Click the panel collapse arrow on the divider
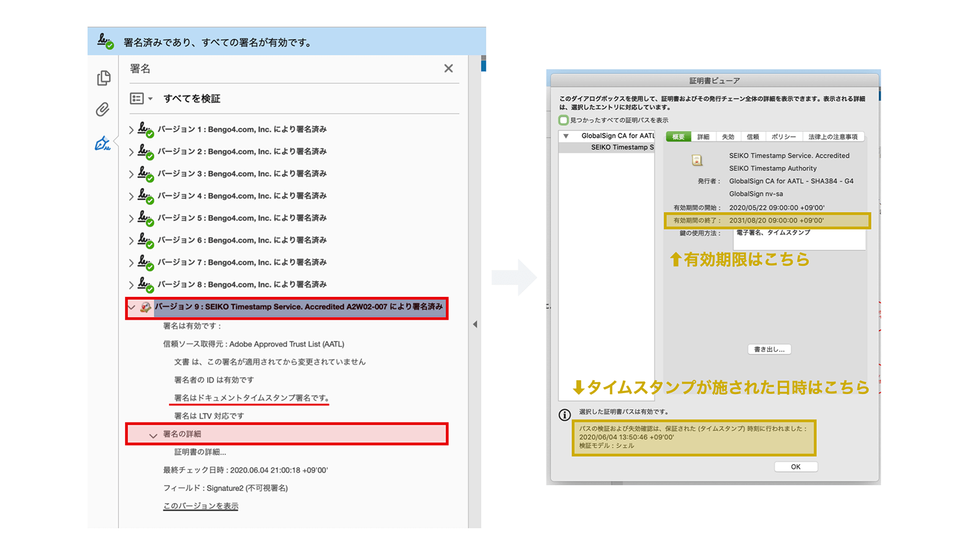The image size is (980, 551). pyautogui.click(x=475, y=324)
